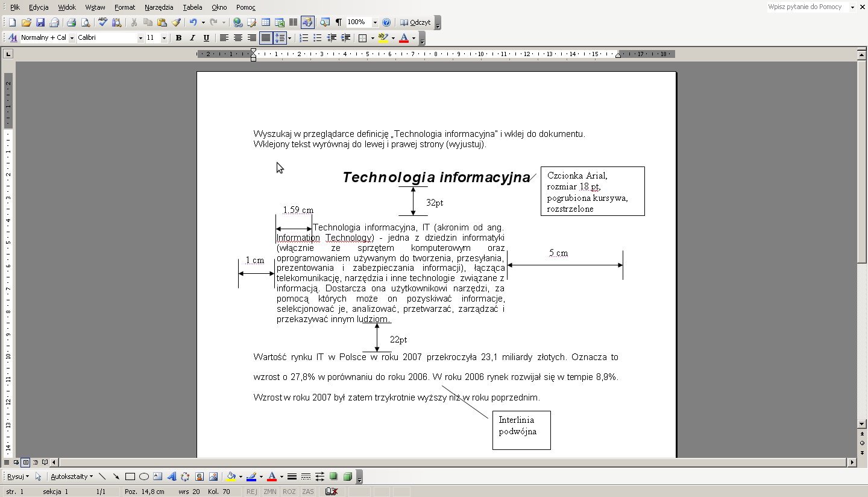Click the 'Wpisz pytanie do Pomocy' help field
Screen dimensions: 868x497
pyautogui.click(x=808, y=7)
